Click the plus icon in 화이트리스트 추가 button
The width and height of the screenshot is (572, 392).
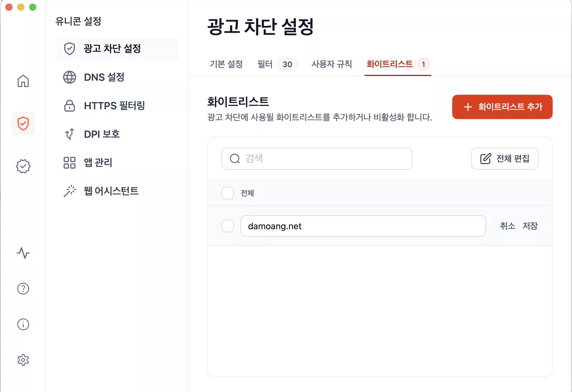468,107
